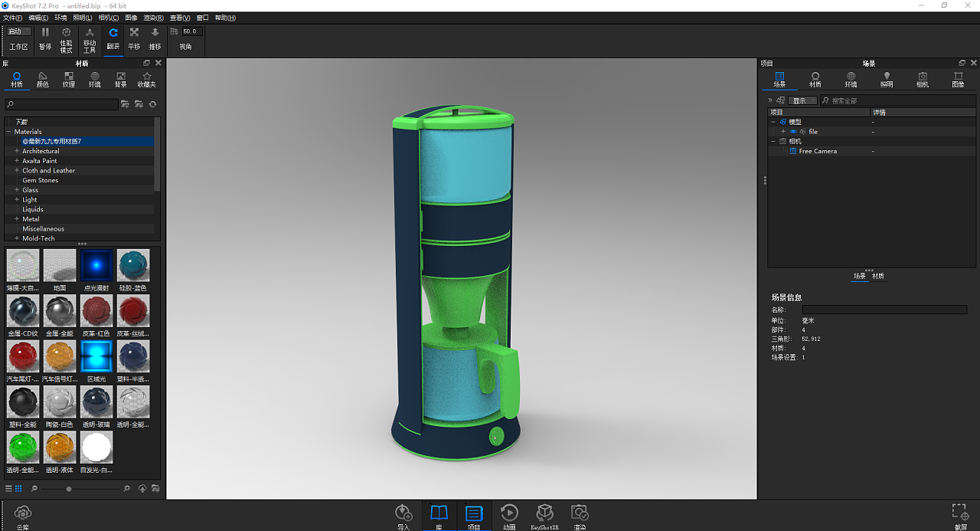Screen dimensions: 980x531
Task: Click the library search input field
Action: click(x=61, y=104)
